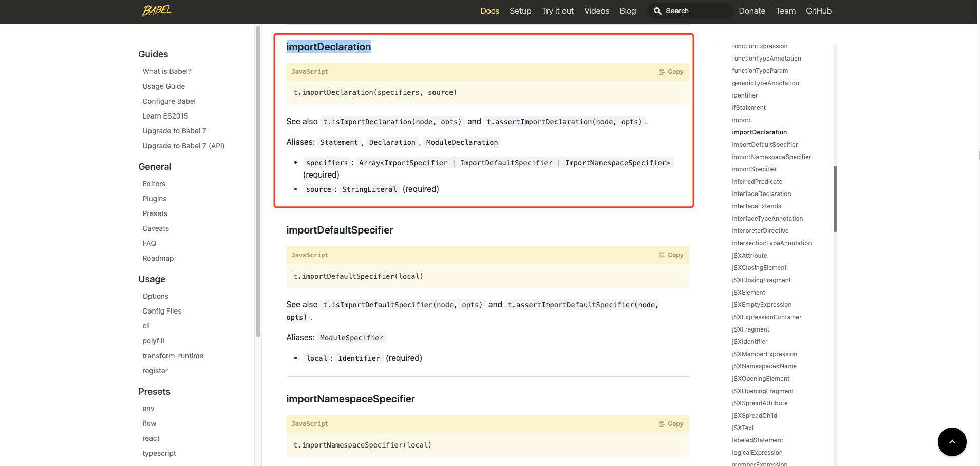The height and width of the screenshot is (466, 980).
Task: Jump to functionTypeParam in table of contents
Action: (x=760, y=71)
